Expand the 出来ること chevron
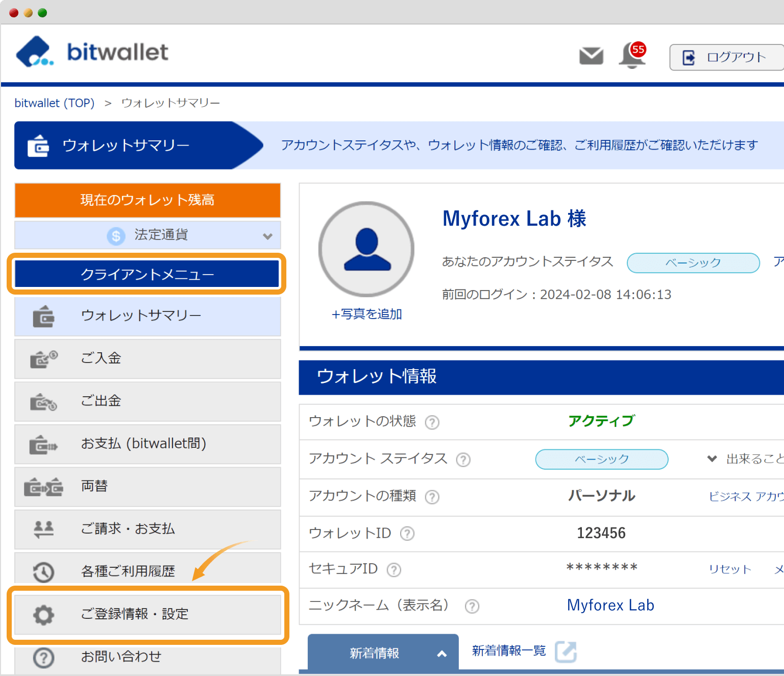Screen dimensions: 784x676 (712, 458)
